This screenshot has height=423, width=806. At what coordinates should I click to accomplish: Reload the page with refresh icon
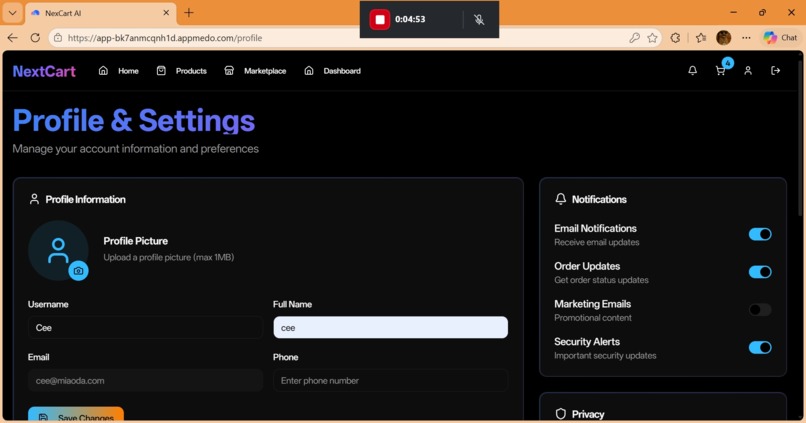[x=35, y=38]
